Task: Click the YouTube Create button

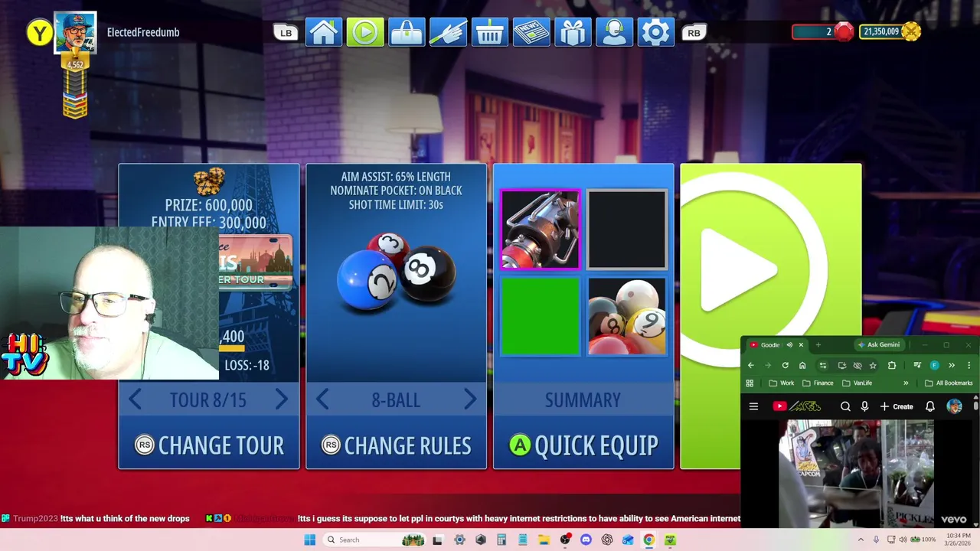Action: click(897, 406)
